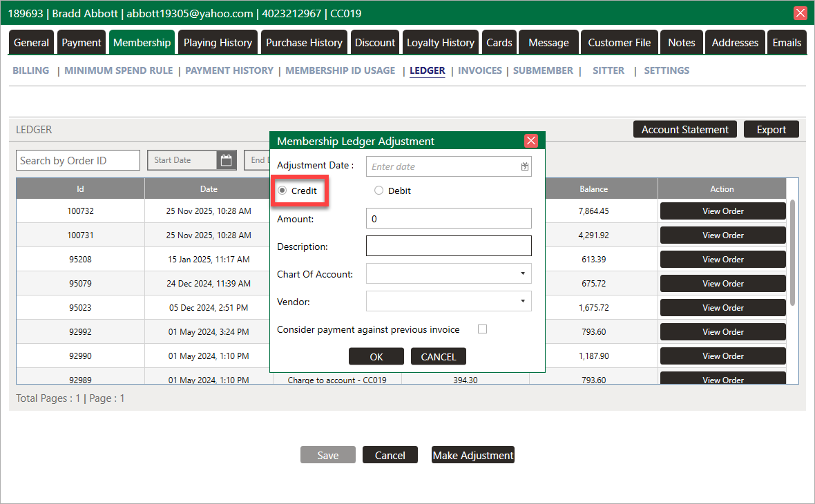Image resolution: width=815 pixels, height=504 pixels.
Task: Open the Loyalty History tab
Action: click(x=440, y=43)
